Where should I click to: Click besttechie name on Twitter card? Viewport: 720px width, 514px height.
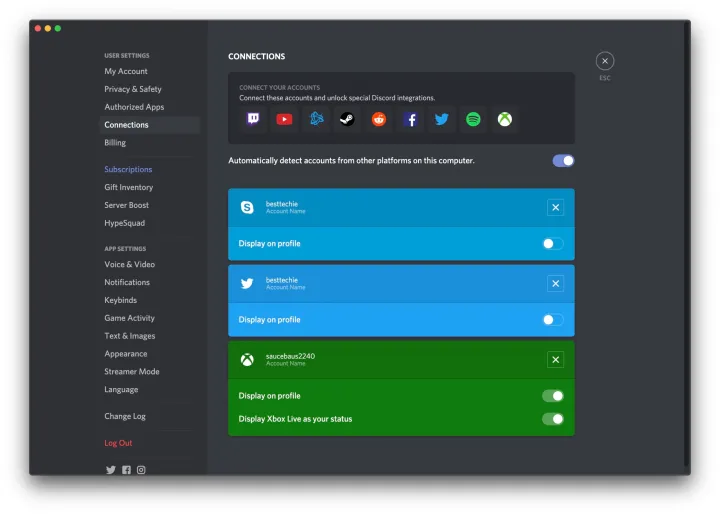point(281,280)
